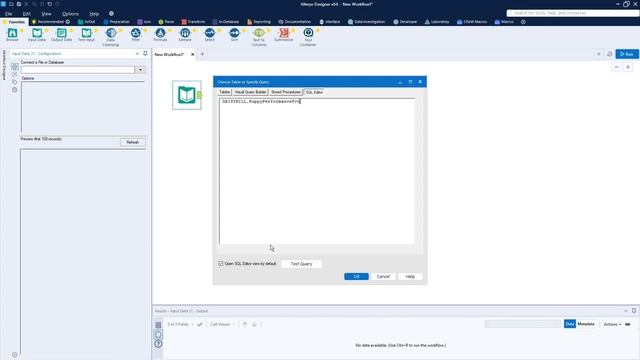Select the Sample tool icon
The height and width of the screenshot is (360, 640).
[x=185, y=33]
